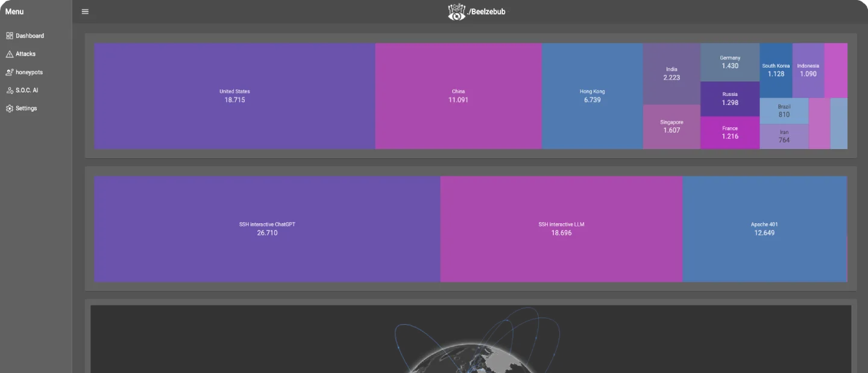The height and width of the screenshot is (373, 868).
Task: Click the value 18.696
Action: pos(561,232)
